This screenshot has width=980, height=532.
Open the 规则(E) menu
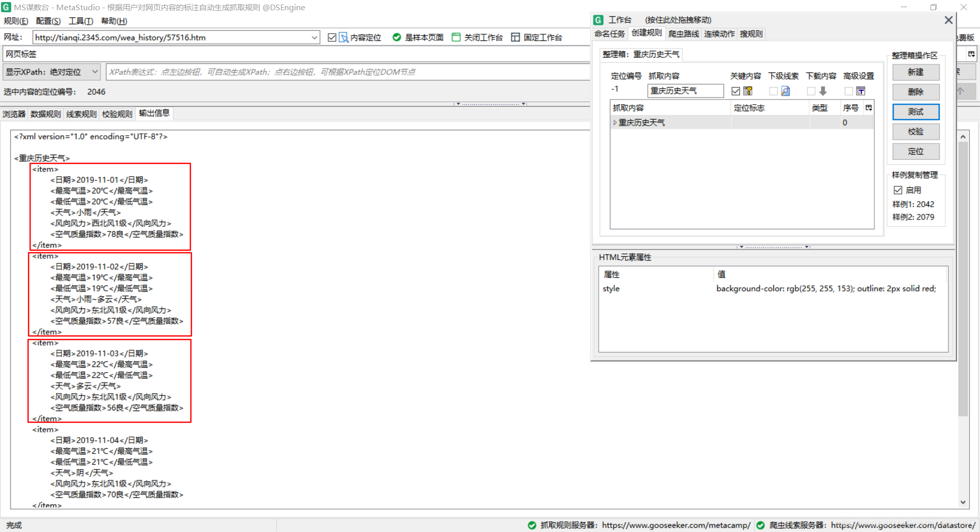(x=16, y=21)
